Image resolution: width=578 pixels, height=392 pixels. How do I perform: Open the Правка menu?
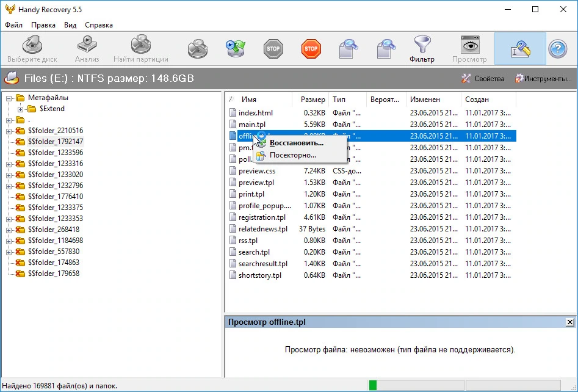pos(43,25)
